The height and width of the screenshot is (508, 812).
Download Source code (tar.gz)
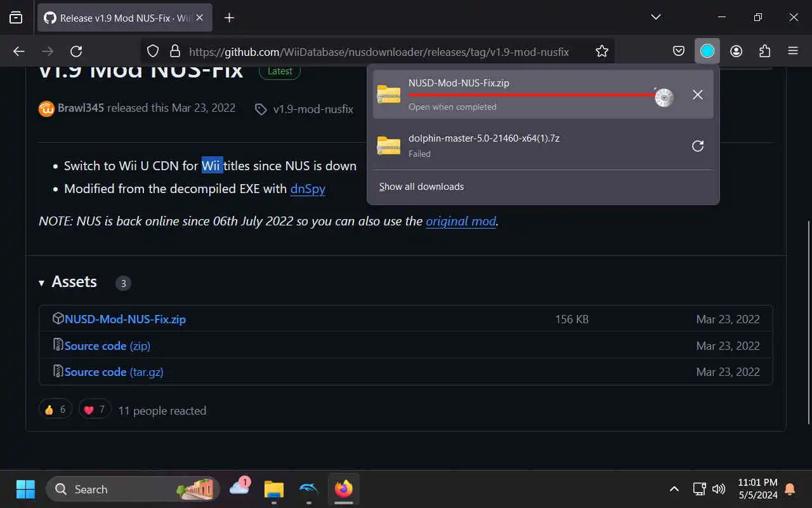(114, 372)
